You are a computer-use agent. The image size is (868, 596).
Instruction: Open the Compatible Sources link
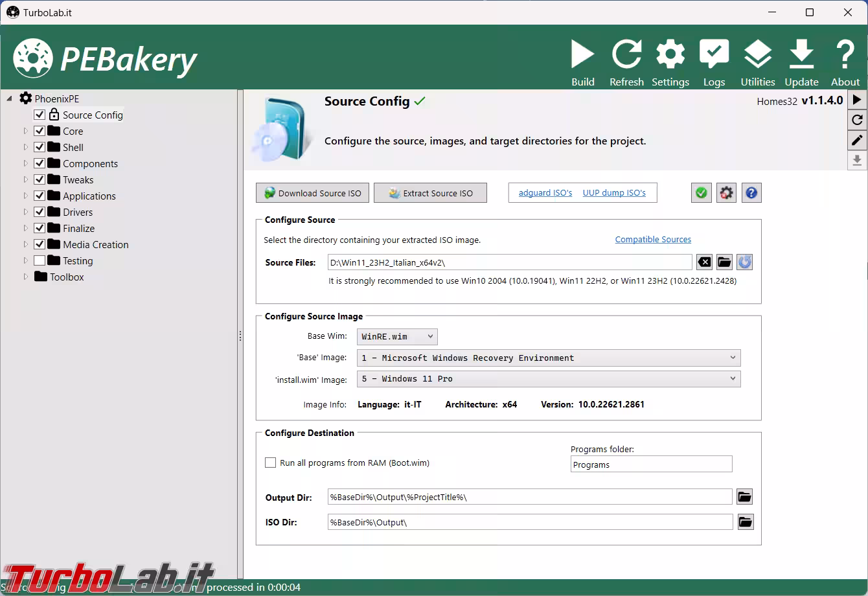click(x=652, y=240)
